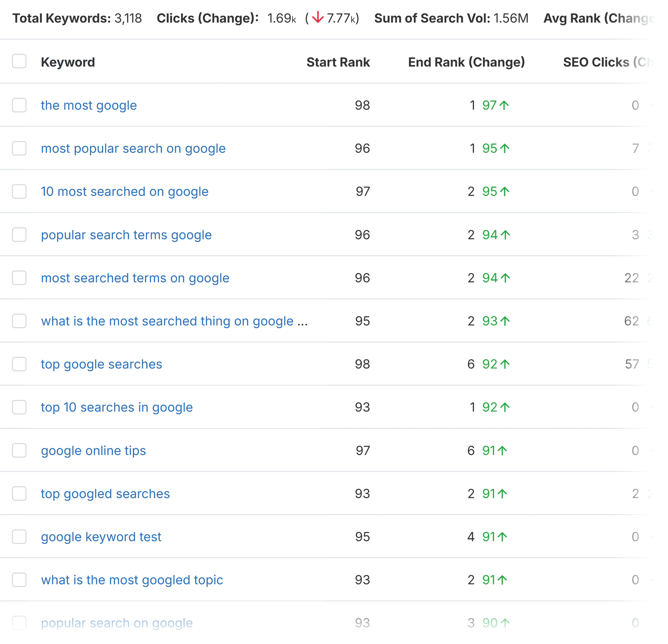Open the 'most popular search on google' keyword
This screenshot has width=668, height=644.
pos(133,149)
